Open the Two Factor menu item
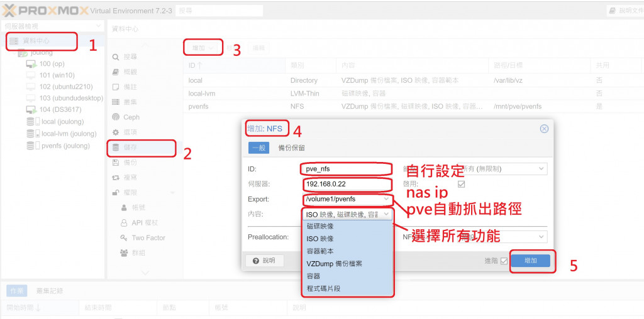Screen dimensions: 644x319 (148, 238)
